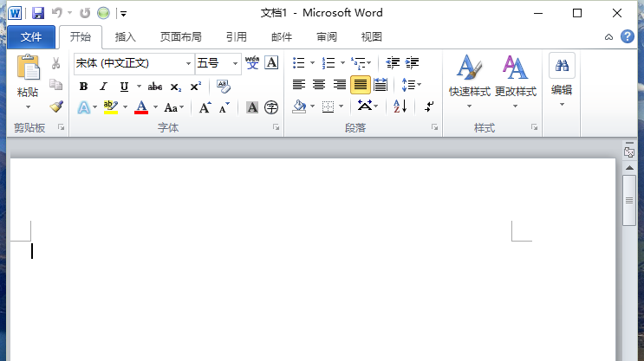The height and width of the screenshot is (361, 644).
Task: Switch to the 邮件 tab
Action: [x=282, y=37]
